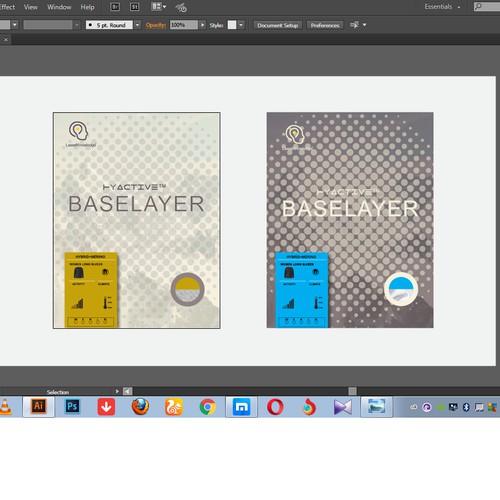Click the Document Setup button
The height and width of the screenshot is (500, 500).
tap(277, 25)
